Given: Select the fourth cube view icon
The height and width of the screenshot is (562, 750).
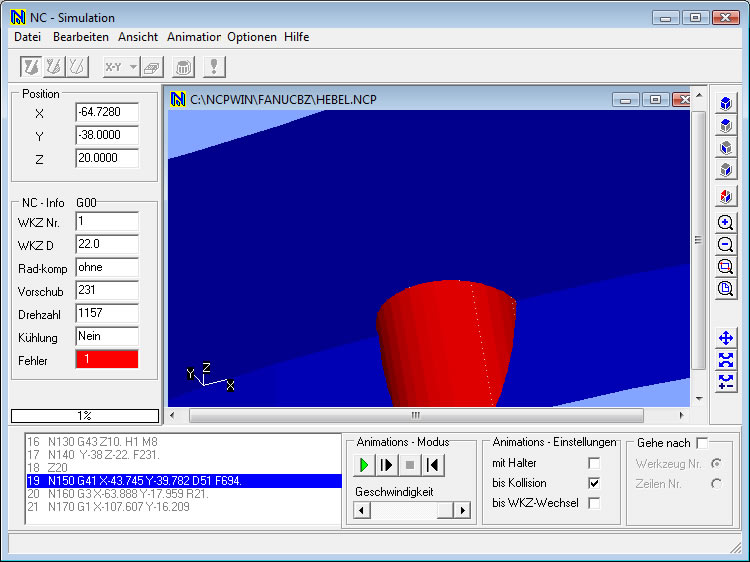Looking at the screenshot, I should coord(726,169).
